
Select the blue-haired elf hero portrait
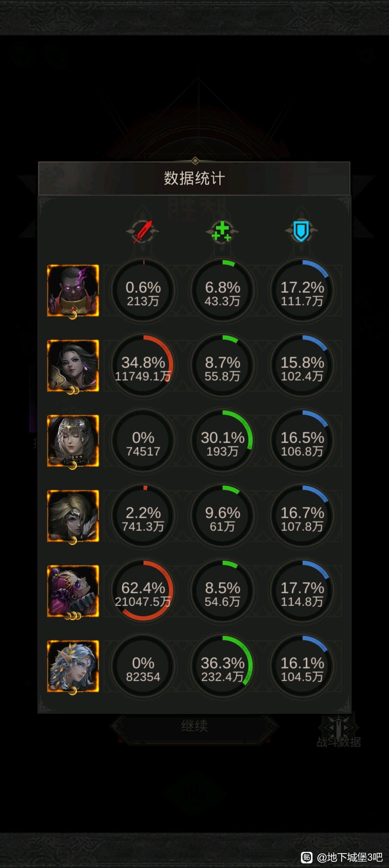pos(73,666)
